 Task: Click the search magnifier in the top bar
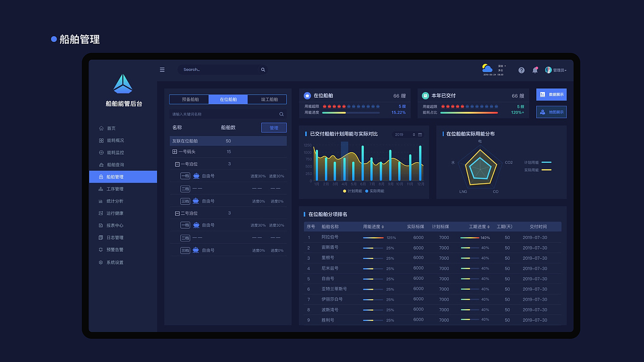(x=263, y=70)
